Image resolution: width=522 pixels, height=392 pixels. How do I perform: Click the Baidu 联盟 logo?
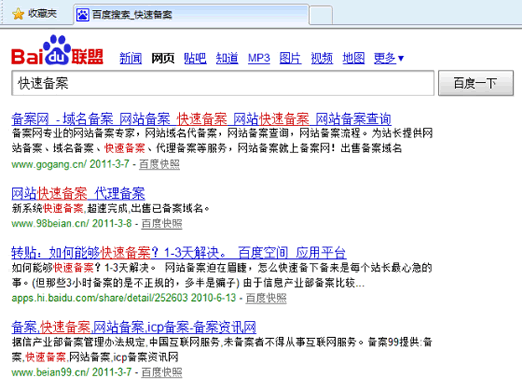point(57,50)
